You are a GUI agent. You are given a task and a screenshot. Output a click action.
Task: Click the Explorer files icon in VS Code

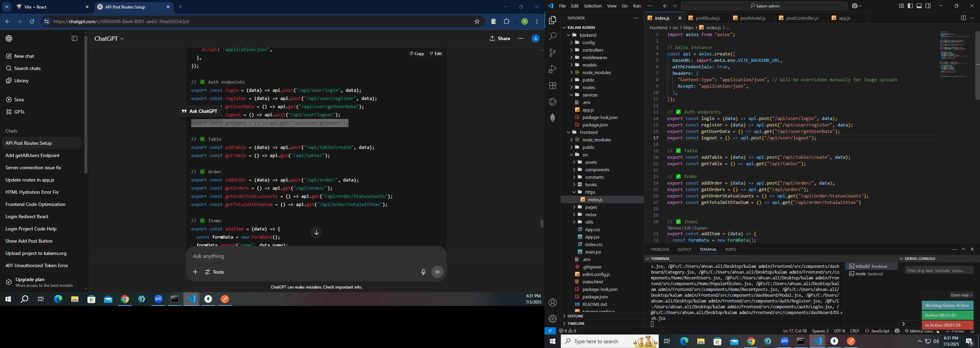click(x=552, y=20)
